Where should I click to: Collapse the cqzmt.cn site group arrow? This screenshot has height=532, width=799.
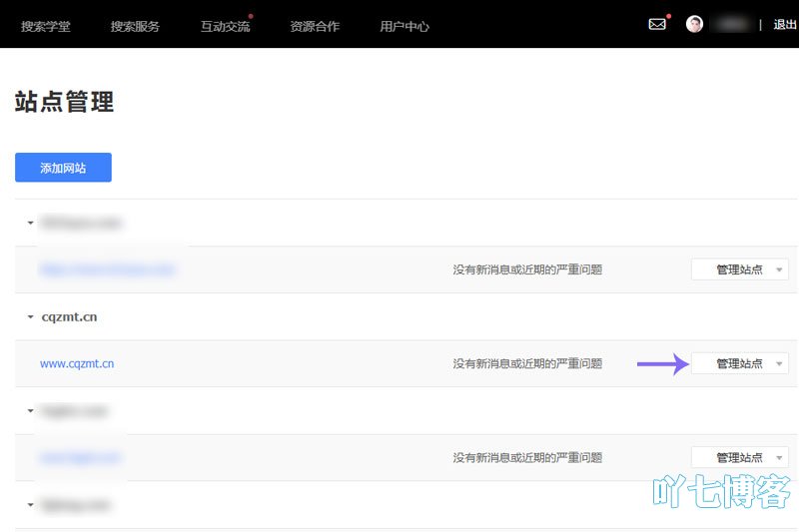(31, 317)
